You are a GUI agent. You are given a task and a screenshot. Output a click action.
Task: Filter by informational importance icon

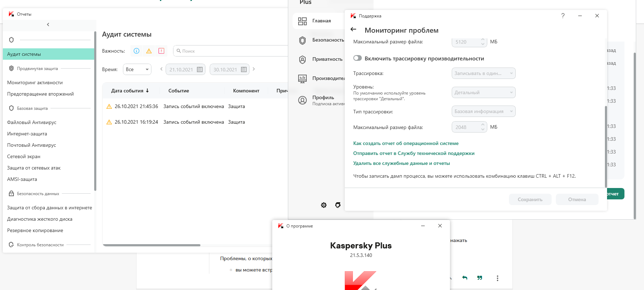tap(136, 51)
